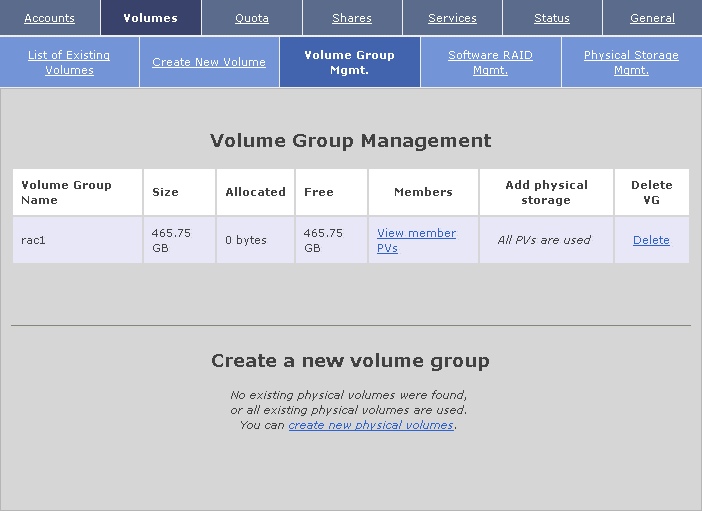Image resolution: width=702 pixels, height=511 pixels.
Task: Click the Allocated column header
Action: coord(255,192)
